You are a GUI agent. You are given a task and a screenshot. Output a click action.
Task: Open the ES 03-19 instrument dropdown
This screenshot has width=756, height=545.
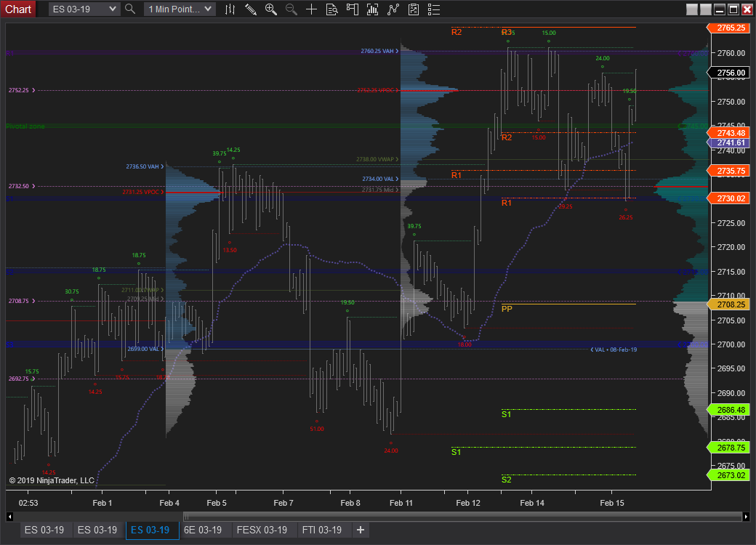click(84, 9)
